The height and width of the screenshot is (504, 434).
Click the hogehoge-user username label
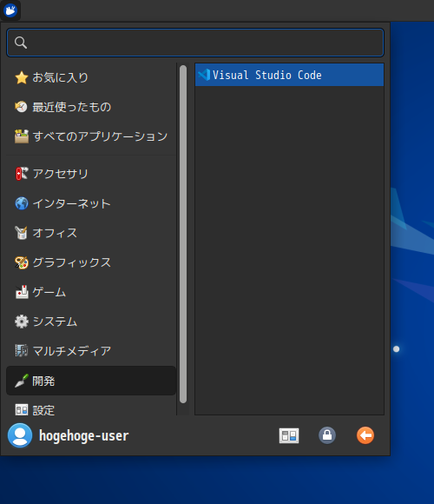pos(84,436)
